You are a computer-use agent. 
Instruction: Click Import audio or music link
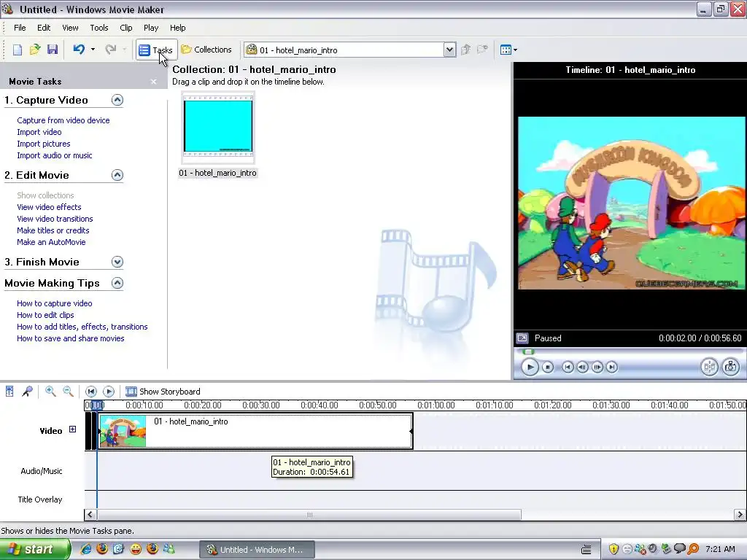[54, 155]
